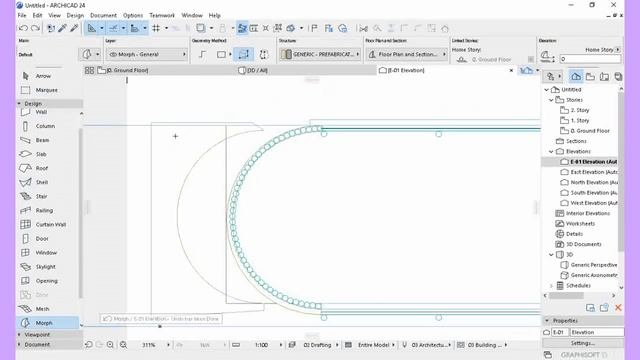The width and height of the screenshot is (640, 360).
Task: Open Entire Model renovation filter
Action: pyautogui.click(x=376, y=345)
